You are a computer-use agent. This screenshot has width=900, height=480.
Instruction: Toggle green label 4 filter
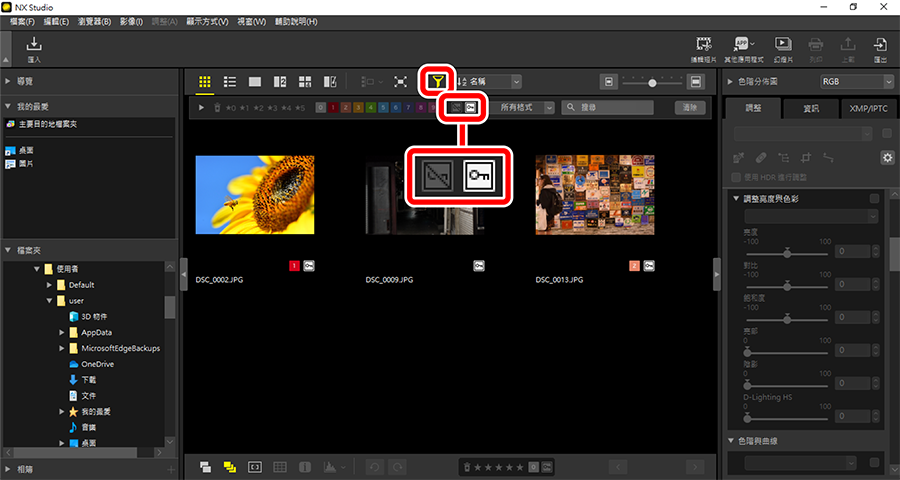[371, 107]
